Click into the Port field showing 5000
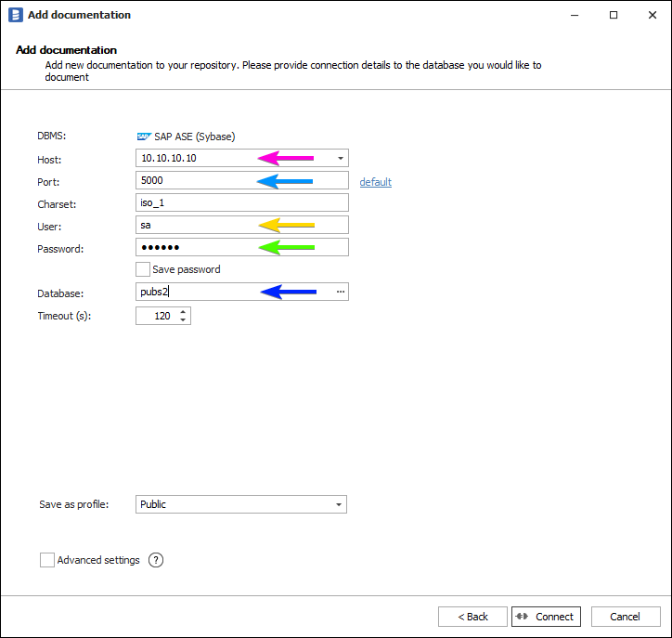Screen dimensions: 672x638 (195, 180)
